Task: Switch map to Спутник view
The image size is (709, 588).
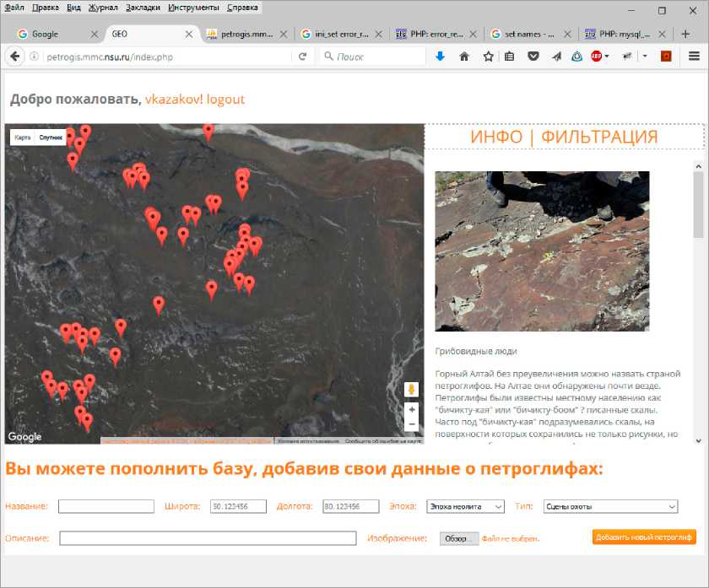Action: [x=51, y=138]
